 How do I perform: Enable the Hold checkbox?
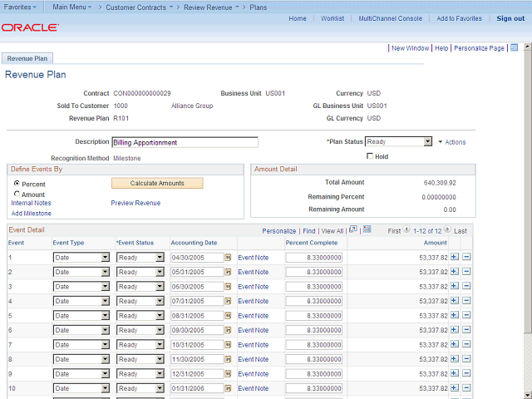(x=370, y=156)
